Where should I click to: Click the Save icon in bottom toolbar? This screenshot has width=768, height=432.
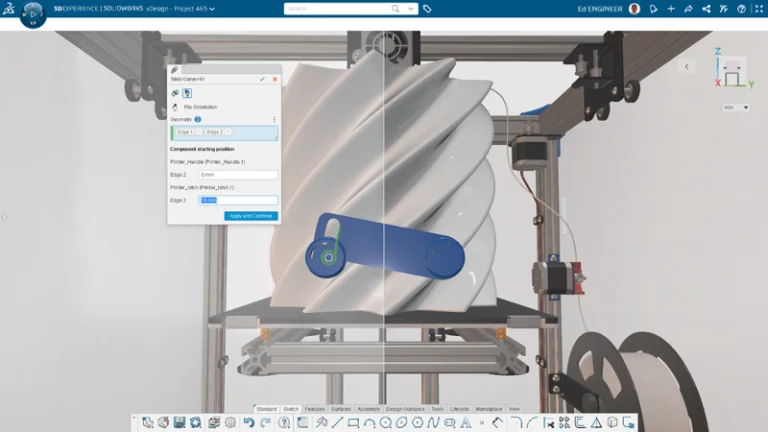point(179,423)
